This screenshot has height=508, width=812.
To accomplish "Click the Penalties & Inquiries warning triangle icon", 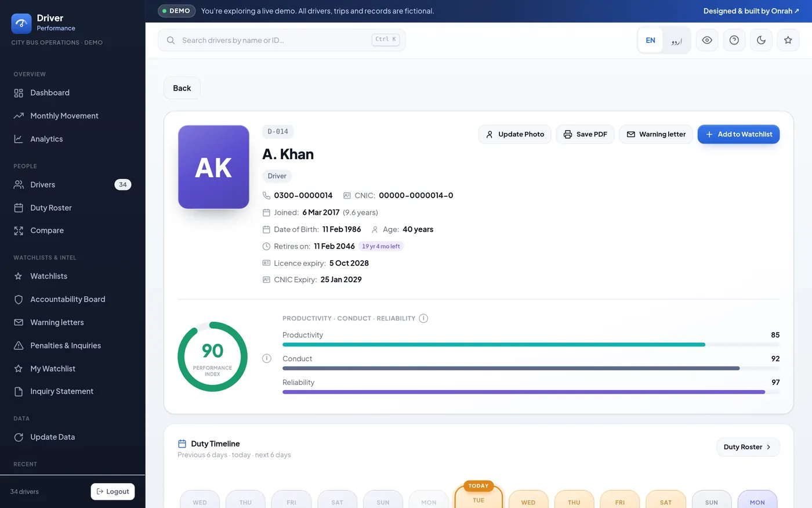I will (x=19, y=345).
